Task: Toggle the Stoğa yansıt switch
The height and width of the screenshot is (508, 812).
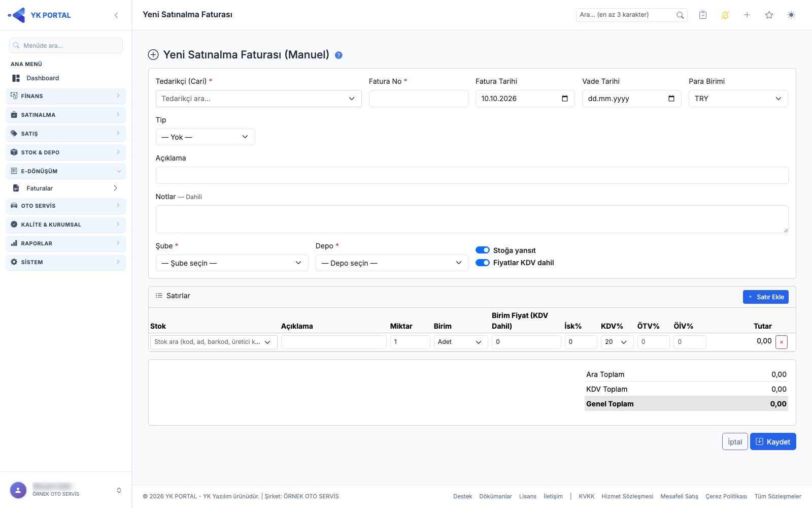Action: [x=483, y=250]
